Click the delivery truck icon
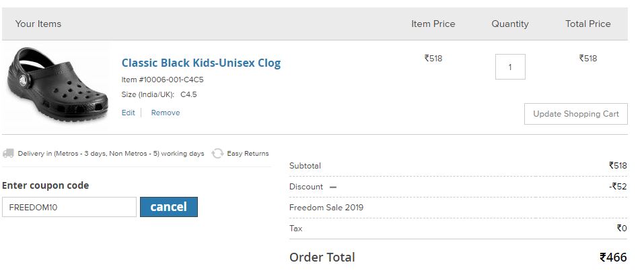Image resolution: width=644 pixels, height=271 pixels. 8,154
